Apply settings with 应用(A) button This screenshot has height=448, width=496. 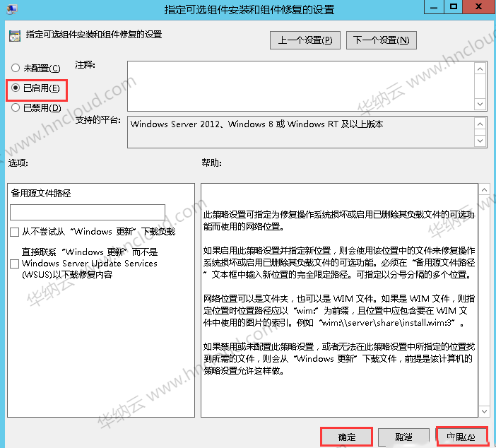point(461,437)
